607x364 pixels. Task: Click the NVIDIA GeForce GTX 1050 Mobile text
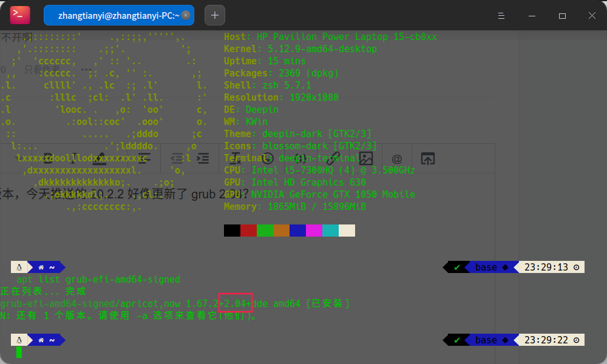(x=333, y=195)
